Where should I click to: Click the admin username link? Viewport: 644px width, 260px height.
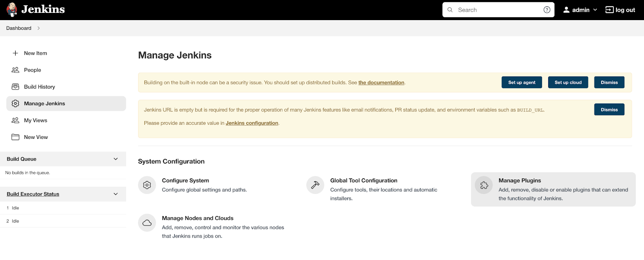click(x=581, y=10)
